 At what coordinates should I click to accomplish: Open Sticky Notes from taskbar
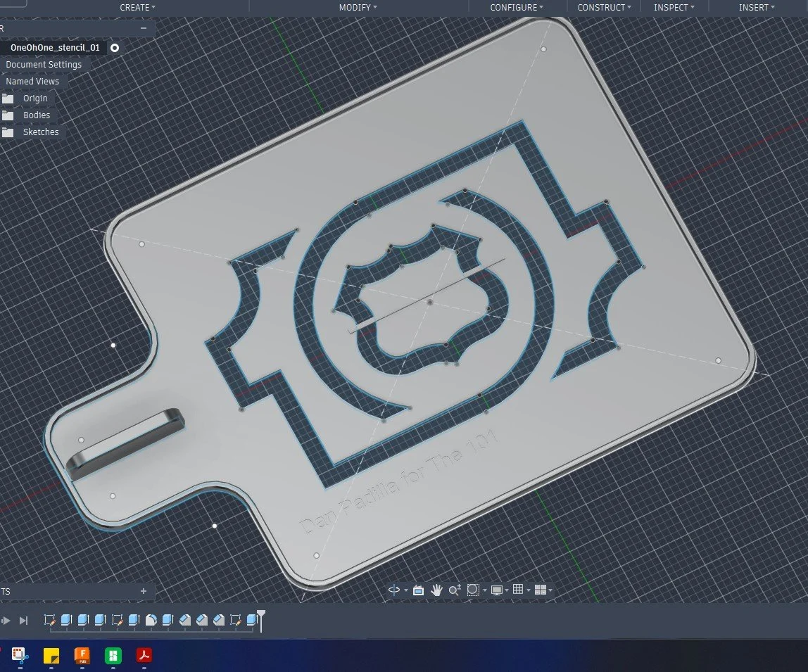[51, 656]
